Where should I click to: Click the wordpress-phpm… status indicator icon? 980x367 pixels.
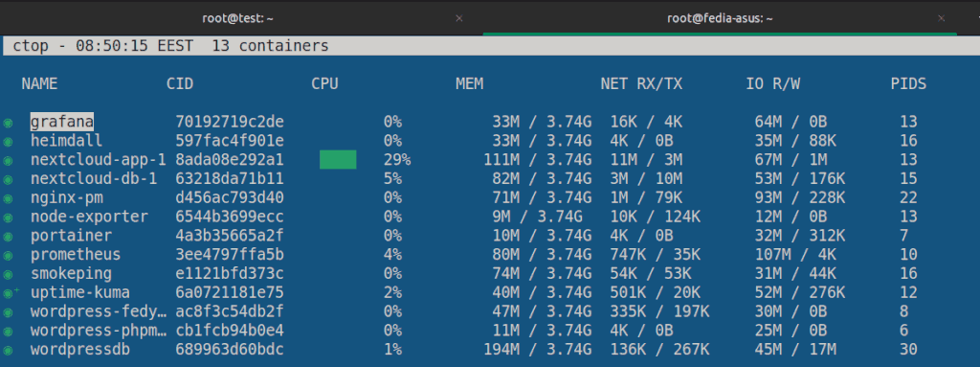click(x=8, y=332)
